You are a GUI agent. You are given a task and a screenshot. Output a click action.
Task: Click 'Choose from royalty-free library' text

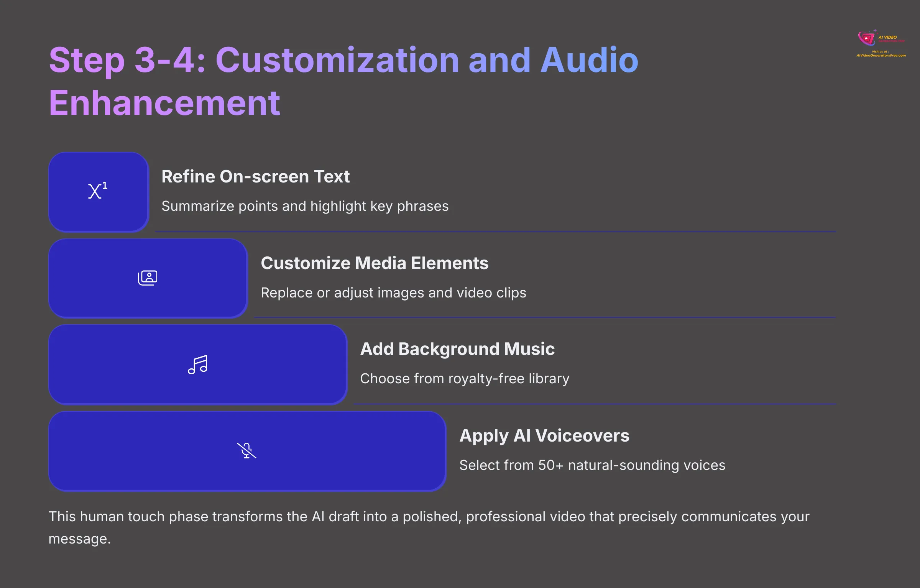coord(465,379)
